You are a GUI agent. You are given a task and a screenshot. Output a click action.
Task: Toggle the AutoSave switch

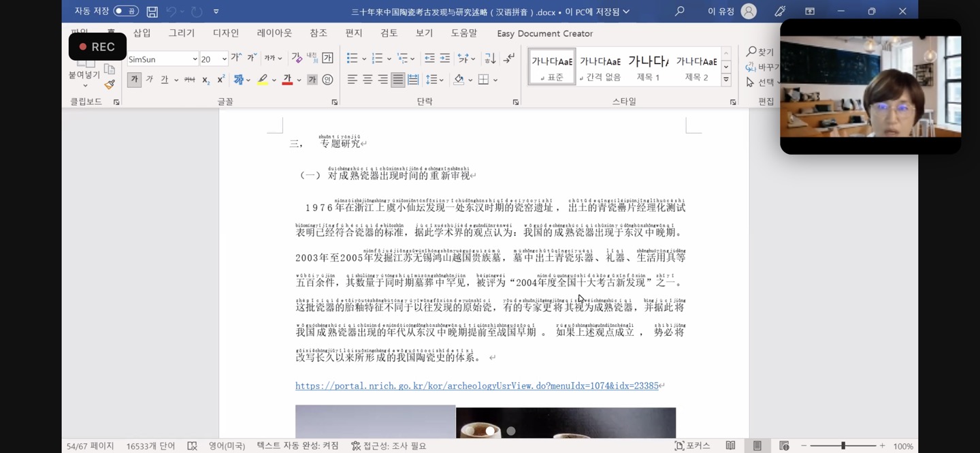pyautogui.click(x=125, y=12)
